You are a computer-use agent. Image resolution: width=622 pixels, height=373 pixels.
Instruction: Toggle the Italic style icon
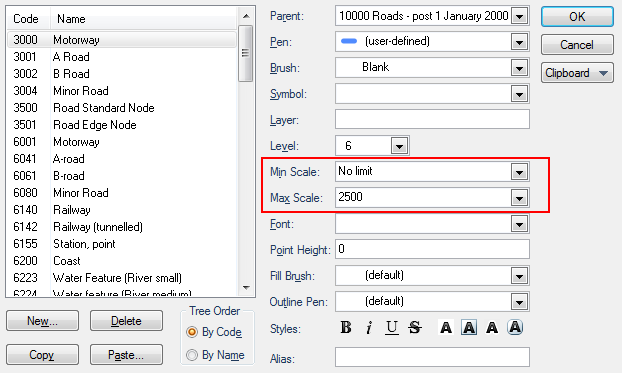point(369,328)
